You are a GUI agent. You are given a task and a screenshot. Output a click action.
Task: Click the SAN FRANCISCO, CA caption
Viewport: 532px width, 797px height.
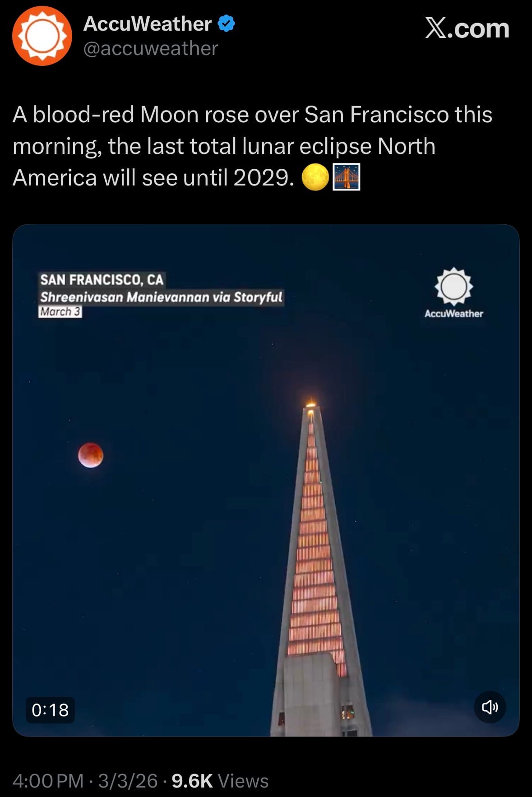click(x=102, y=280)
